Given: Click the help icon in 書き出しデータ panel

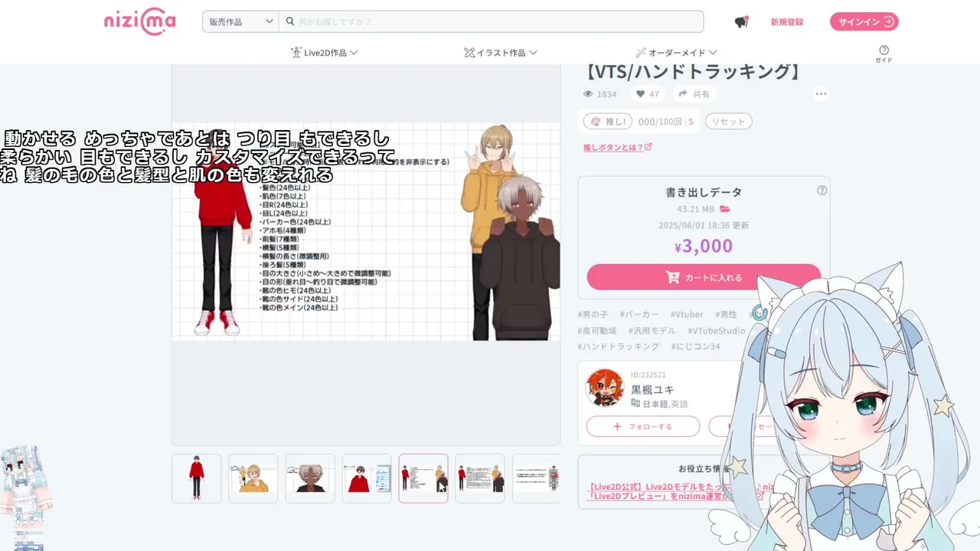Looking at the screenshot, I should 822,191.
